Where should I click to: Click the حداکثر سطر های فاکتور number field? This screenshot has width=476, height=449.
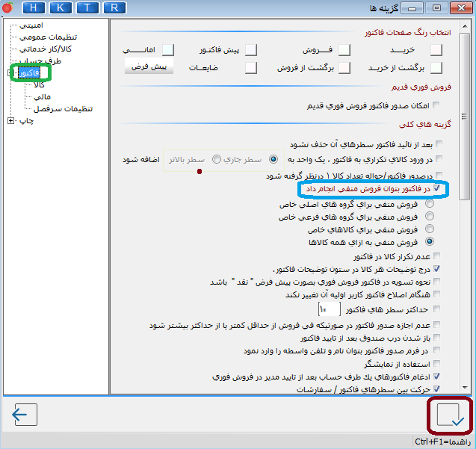329,309
